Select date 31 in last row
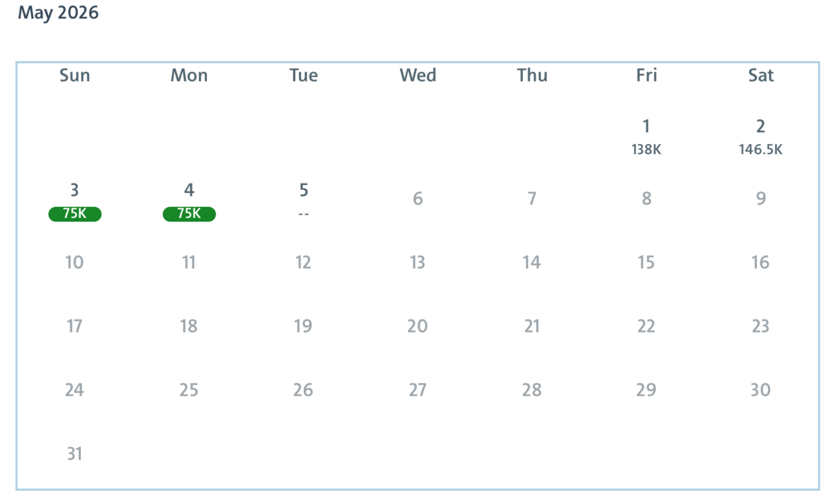This screenshot has width=834, height=504. 75,454
